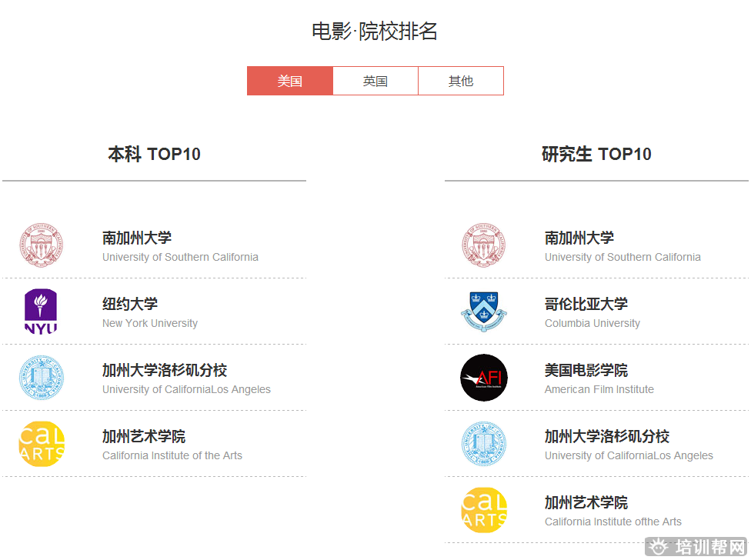Image resolution: width=751 pixels, height=560 pixels.
Task: Switch to the 英国 tab
Action: click(375, 81)
